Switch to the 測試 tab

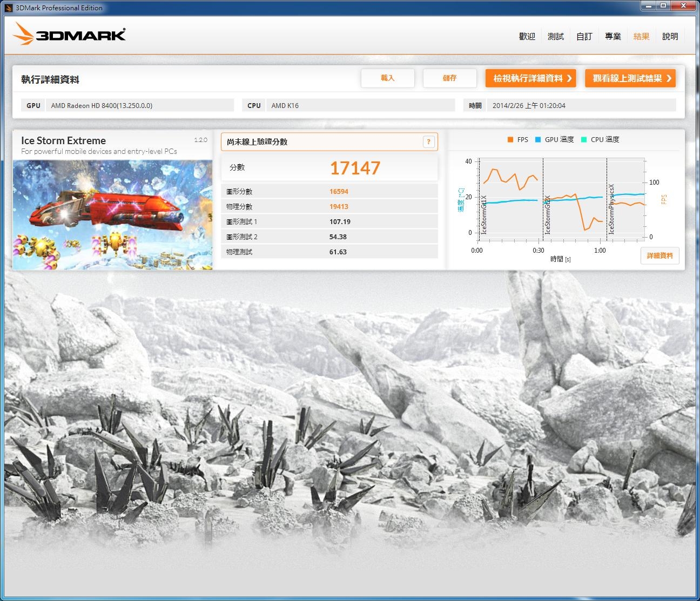click(555, 36)
